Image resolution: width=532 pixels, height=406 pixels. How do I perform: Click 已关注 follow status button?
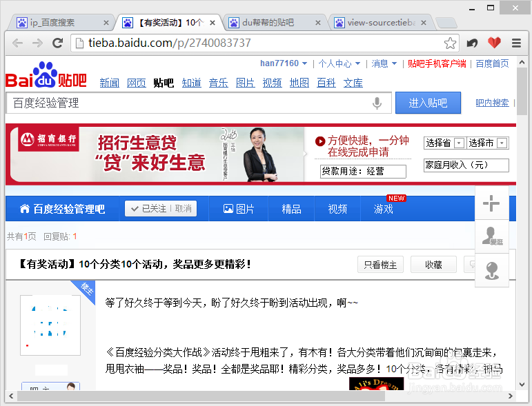(150, 208)
